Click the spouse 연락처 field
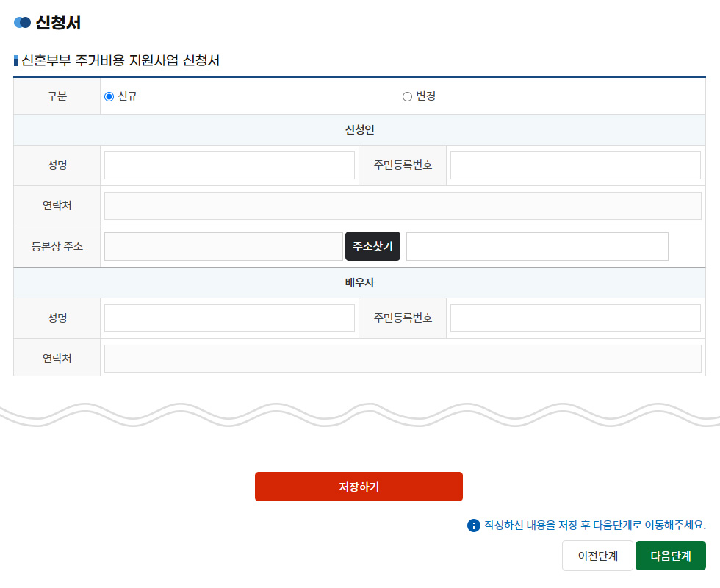Screen dimensions: 720x588 403,359
